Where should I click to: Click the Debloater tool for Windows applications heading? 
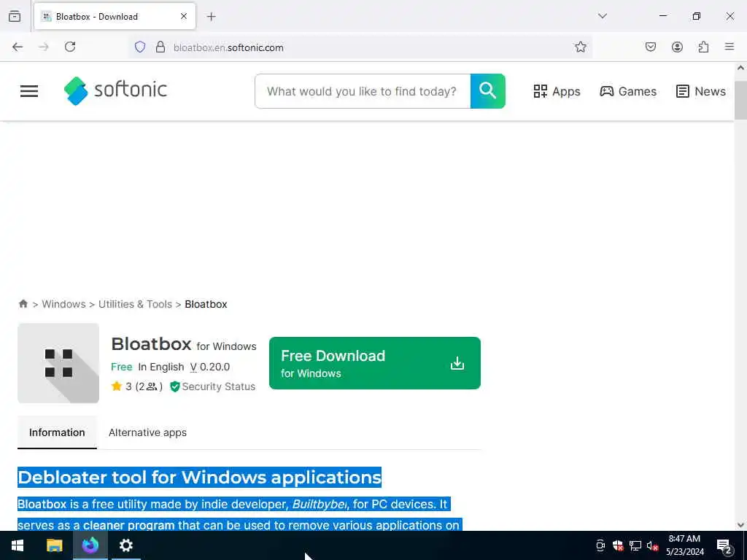200,477
